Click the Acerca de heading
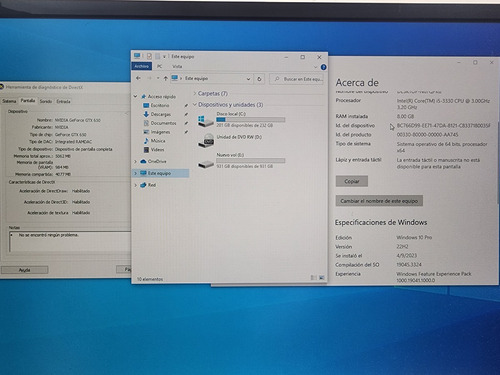 (x=357, y=83)
